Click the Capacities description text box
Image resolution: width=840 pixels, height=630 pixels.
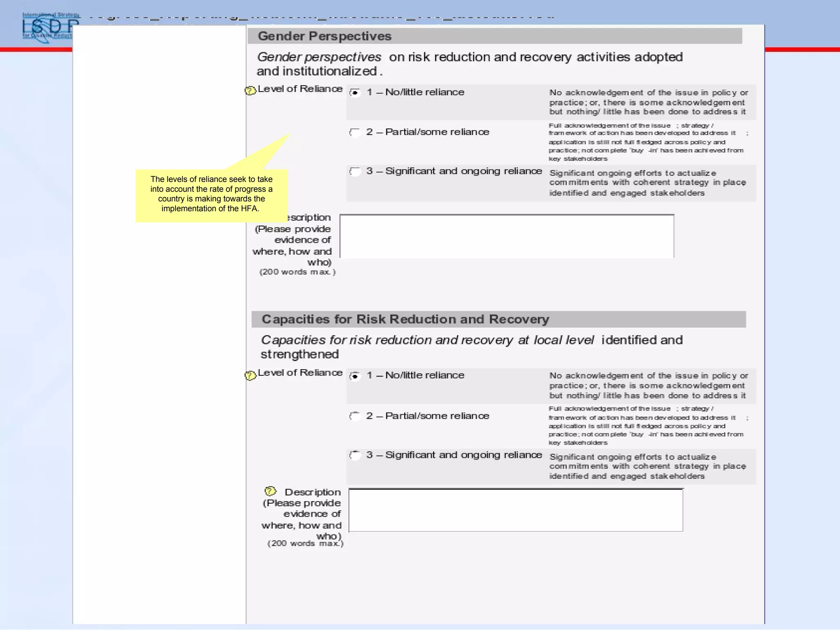[x=516, y=510]
